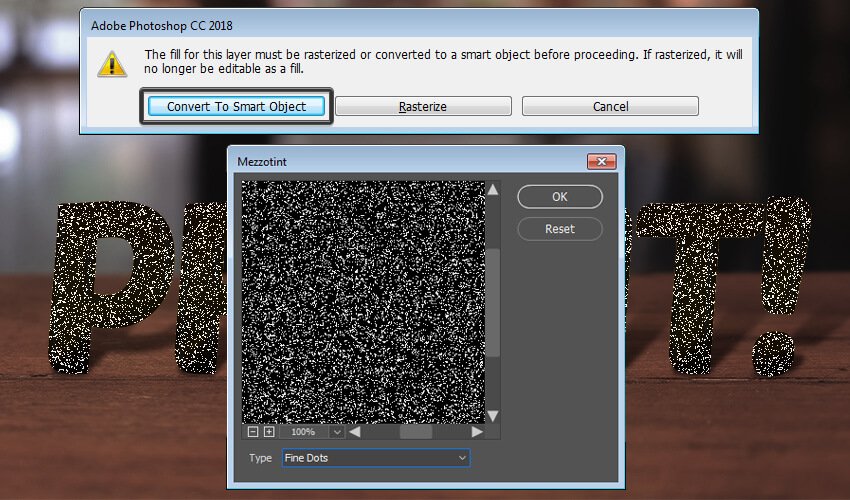Click the preview scroll left arrow
Image resolution: width=850 pixels, height=500 pixels.
(x=355, y=432)
